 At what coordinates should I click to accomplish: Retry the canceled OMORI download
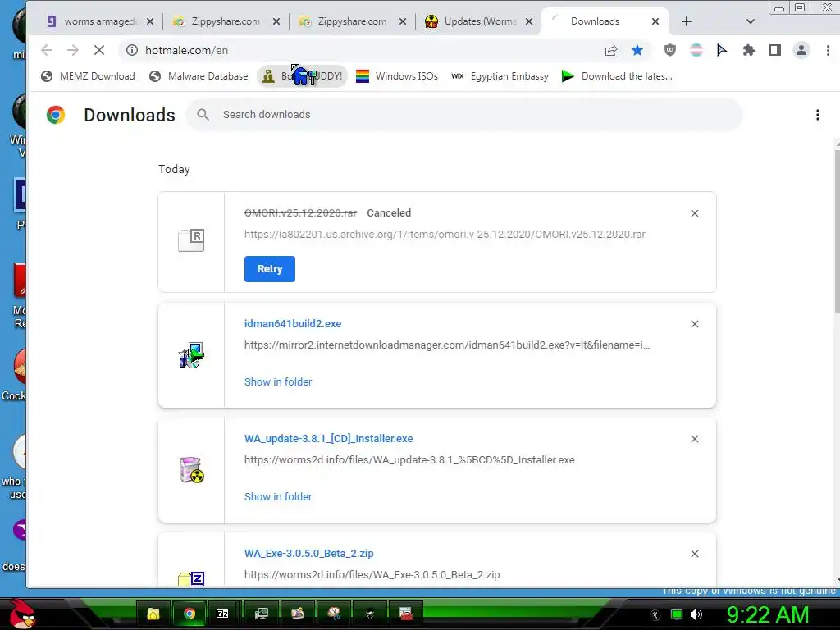(269, 269)
